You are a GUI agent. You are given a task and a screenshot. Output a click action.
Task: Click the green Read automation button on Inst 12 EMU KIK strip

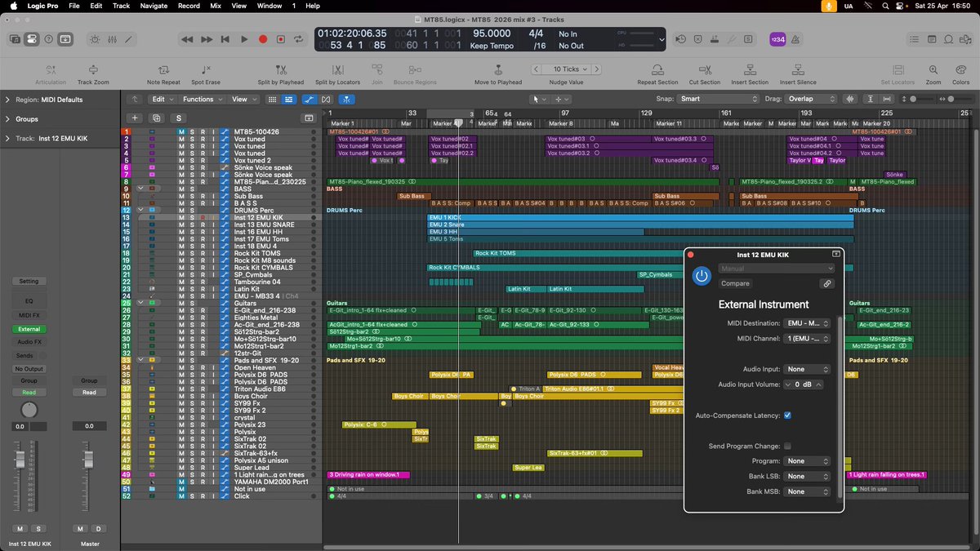29,392
